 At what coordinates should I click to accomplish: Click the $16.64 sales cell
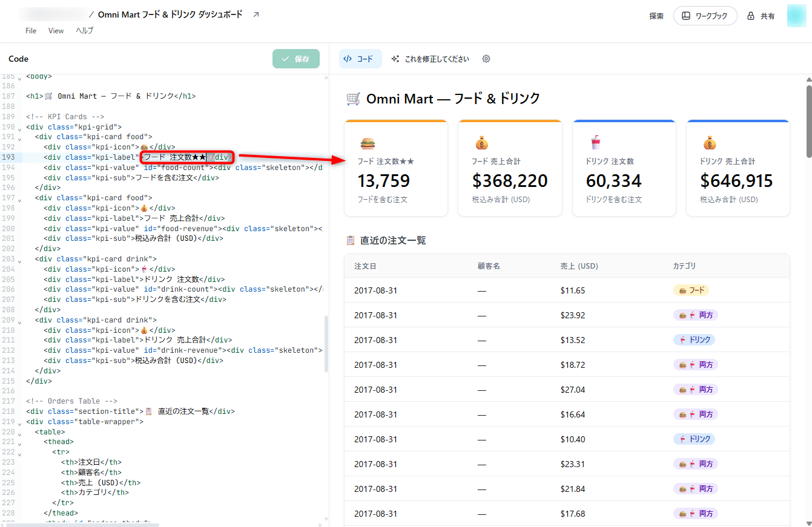[x=573, y=414]
